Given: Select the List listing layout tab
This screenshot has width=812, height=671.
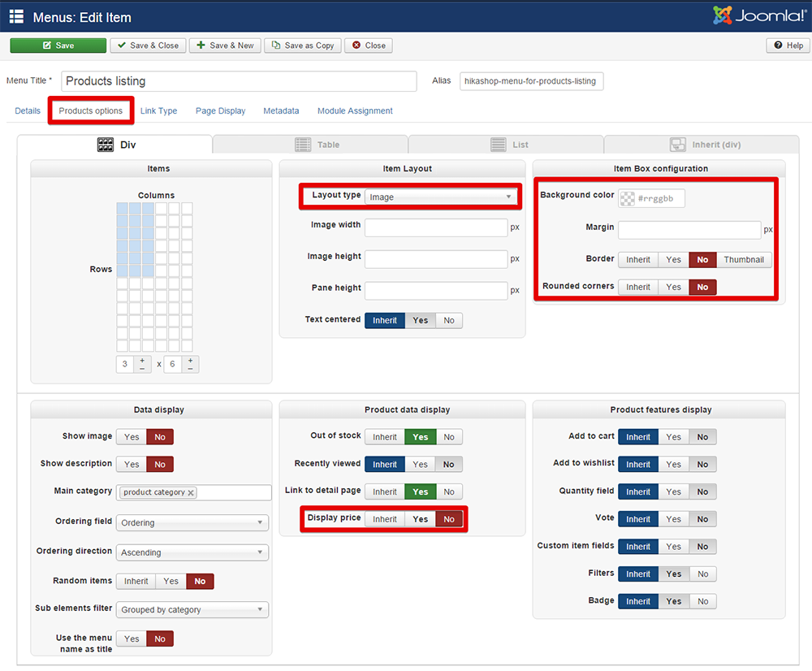Looking at the screenshot, I should pyautogui.click(x=506, y=145).
